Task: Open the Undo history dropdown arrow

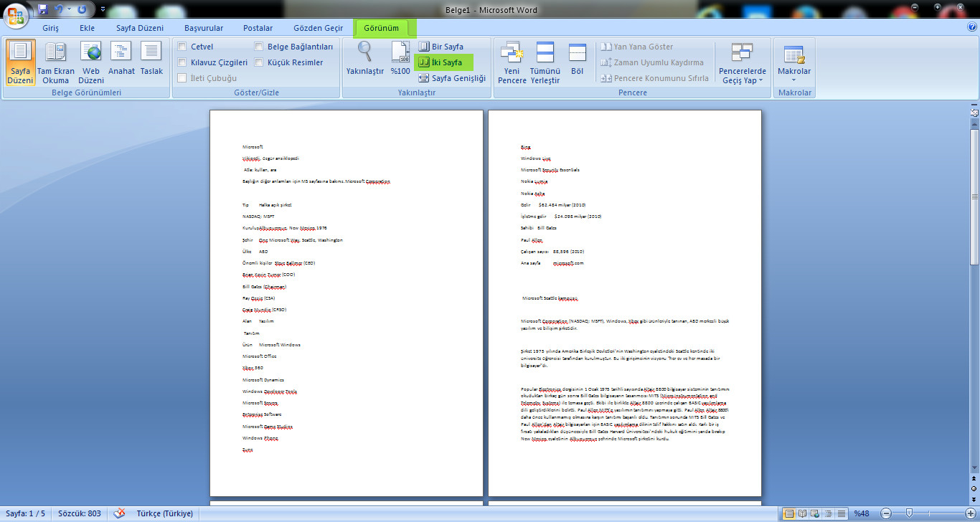Action: pos(69,10)
